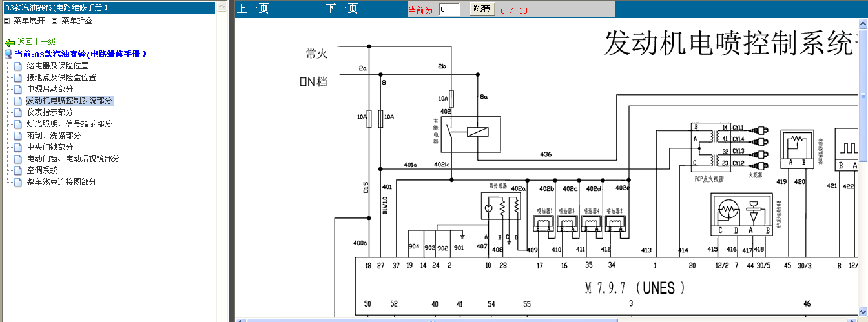Click the 喷油器3 injector symbol
The image size is (868, 322).
(x=567, y=223)
